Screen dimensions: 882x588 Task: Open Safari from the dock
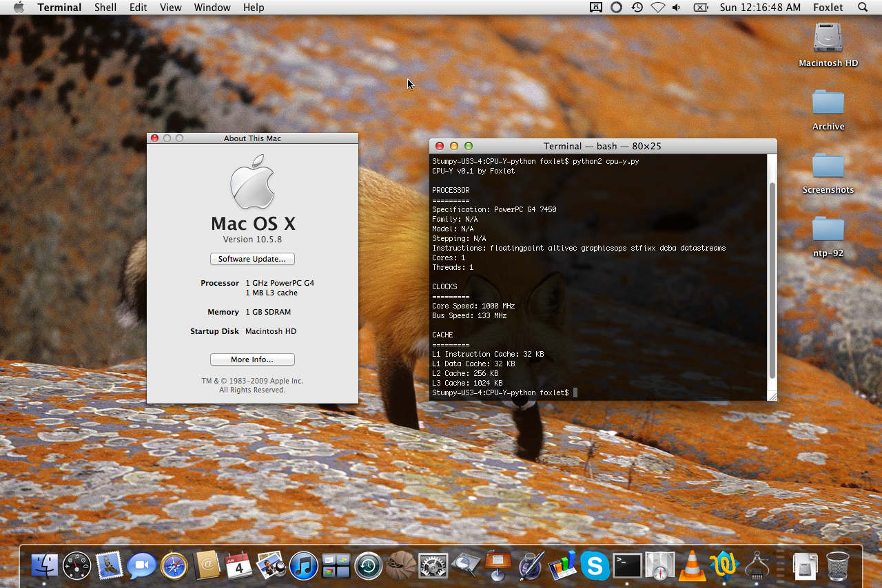[x=174, y=566]
